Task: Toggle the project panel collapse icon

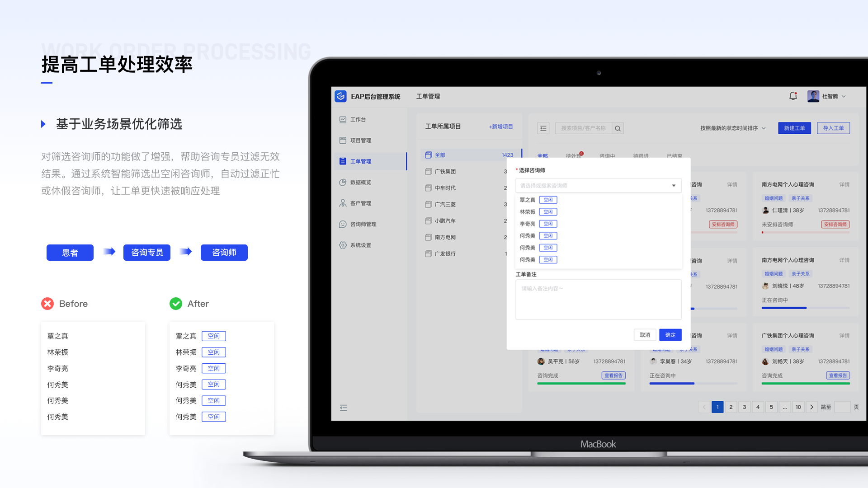Action: [543, 128]
